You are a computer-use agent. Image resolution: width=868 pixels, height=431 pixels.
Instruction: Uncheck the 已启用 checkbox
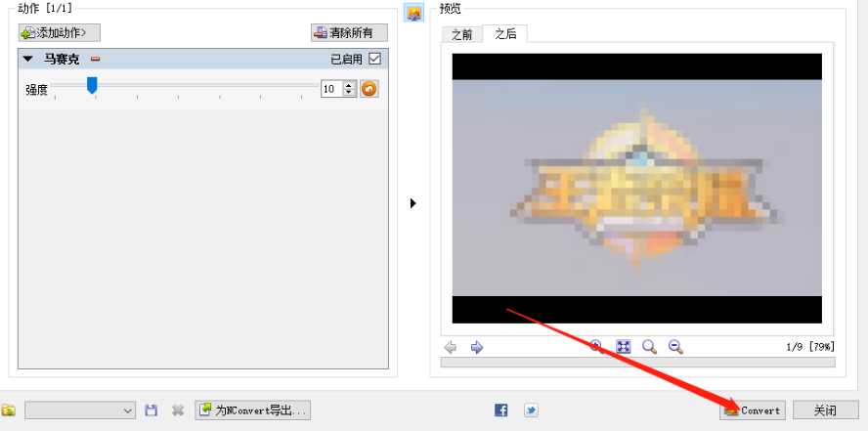click(x=374, y=59)
